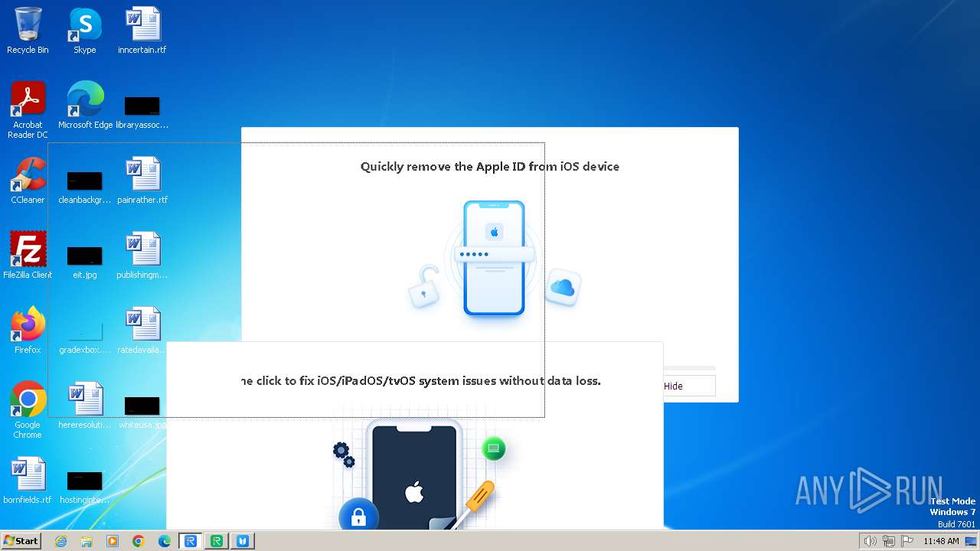
Task: Open the Recycle Bin desktop icon
Action: coord(28,31)
